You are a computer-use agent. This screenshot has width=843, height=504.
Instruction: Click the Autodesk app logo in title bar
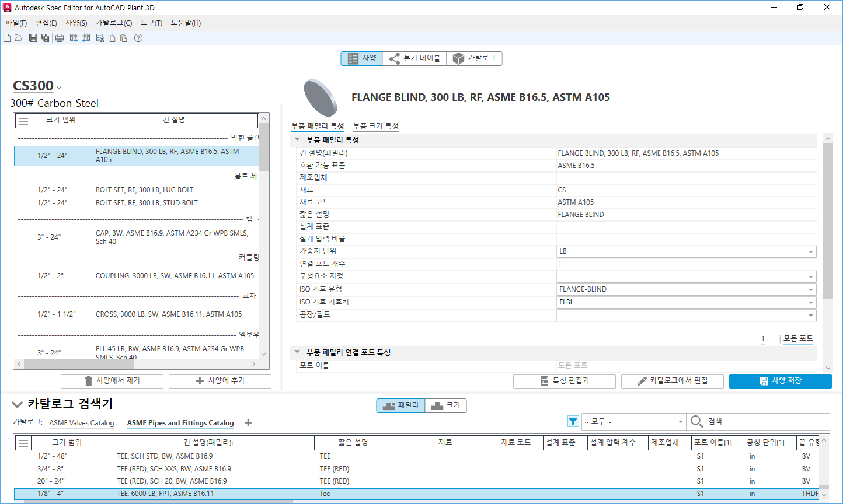tap(8, 8)
